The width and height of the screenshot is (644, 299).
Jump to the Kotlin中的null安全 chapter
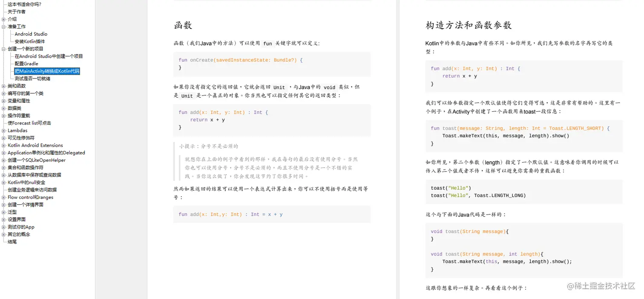(26, 183)
